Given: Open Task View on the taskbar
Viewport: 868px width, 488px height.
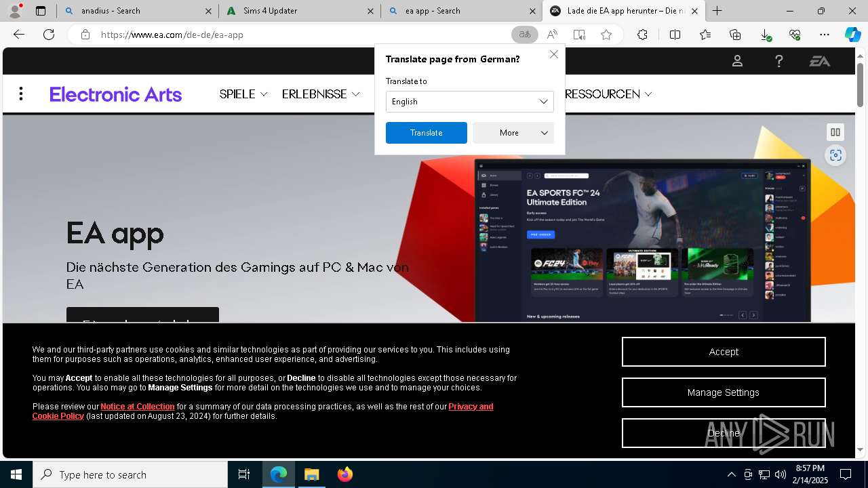Looking at the screenshot, I should (x=244, y=474).
